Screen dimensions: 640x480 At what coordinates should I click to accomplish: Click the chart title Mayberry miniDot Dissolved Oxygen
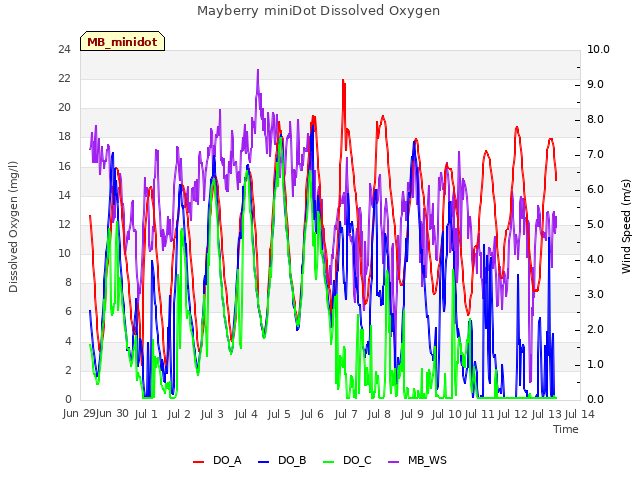pos(318,11)
